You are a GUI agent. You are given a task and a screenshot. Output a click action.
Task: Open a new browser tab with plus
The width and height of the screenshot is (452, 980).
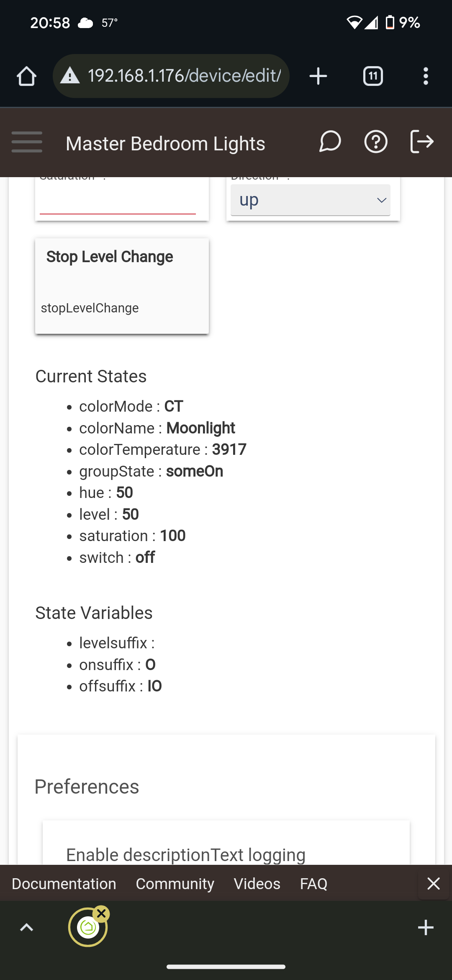coord(318,76)
